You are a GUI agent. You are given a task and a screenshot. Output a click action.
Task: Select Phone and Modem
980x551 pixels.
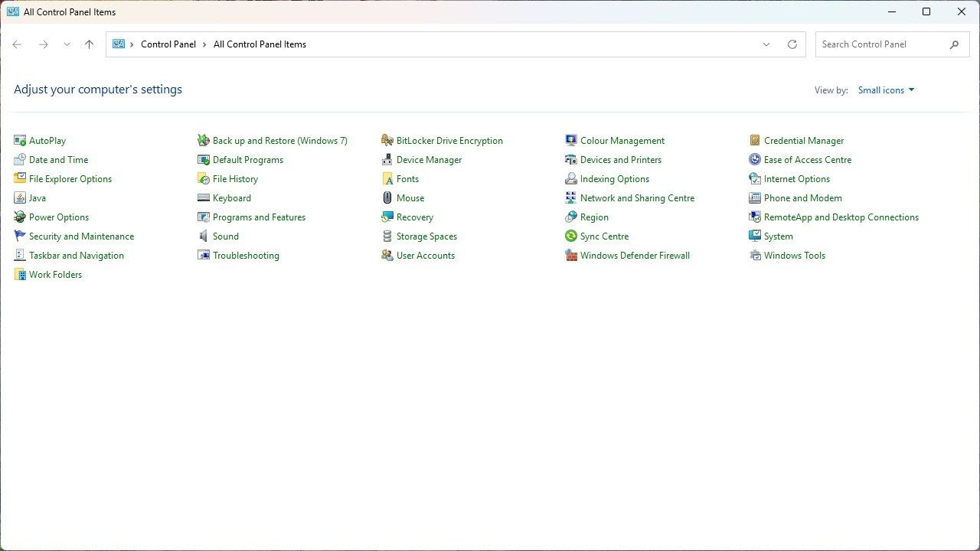pyautogui.click(x=803, y=198)
